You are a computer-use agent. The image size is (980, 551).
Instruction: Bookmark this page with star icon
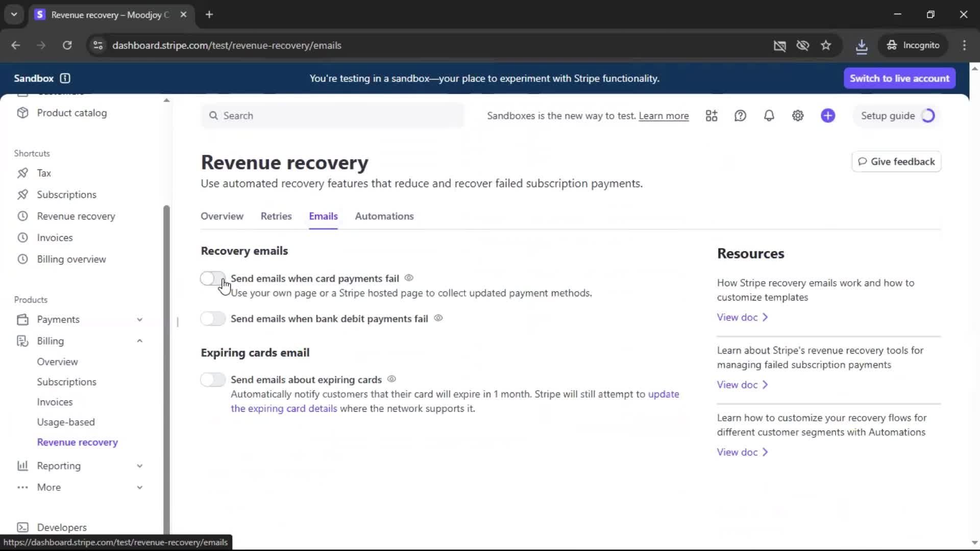826,45
